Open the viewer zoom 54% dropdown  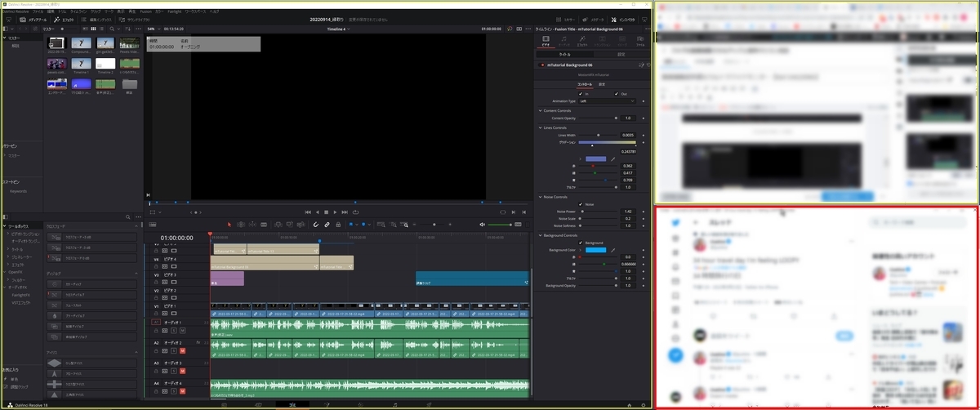[154, 29]
